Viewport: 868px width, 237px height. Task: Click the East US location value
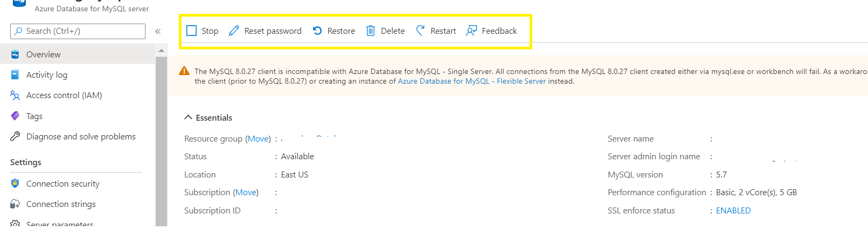coord(295,174)
